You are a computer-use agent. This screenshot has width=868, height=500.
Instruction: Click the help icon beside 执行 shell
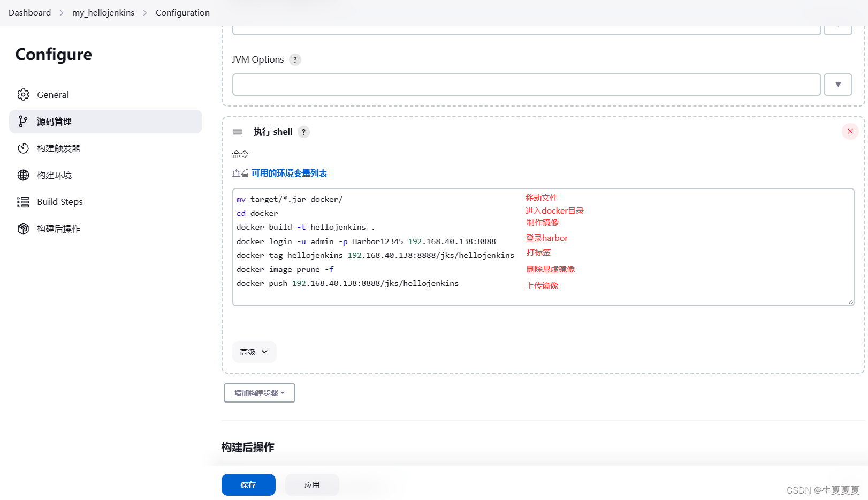tap(303, 132)
